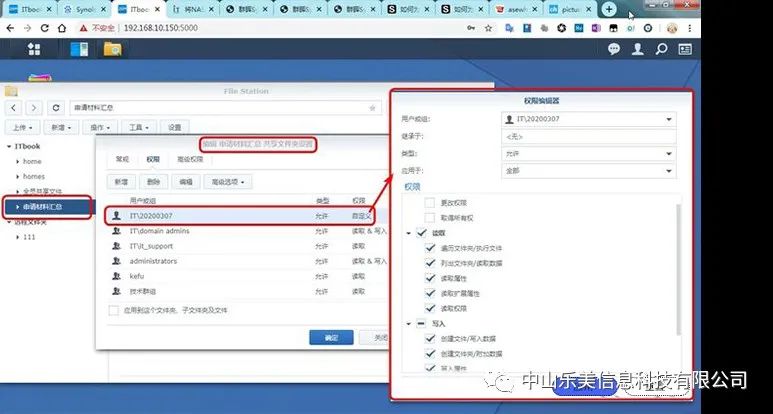Open the 上传 dropdown button

pyautogui.click(x=22, y=127)
